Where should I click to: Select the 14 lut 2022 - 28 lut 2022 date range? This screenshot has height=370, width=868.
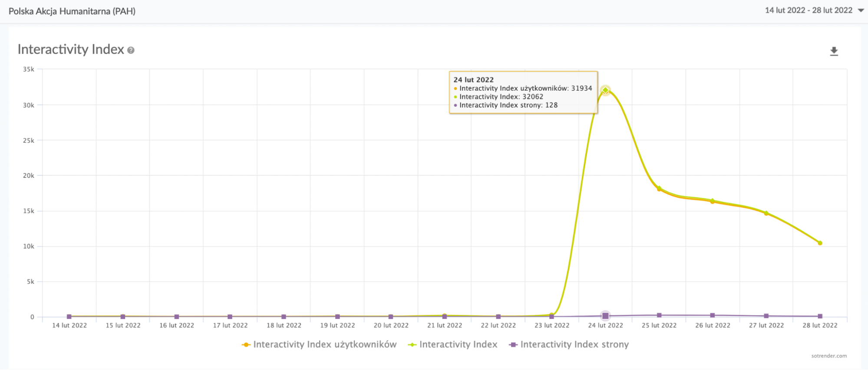click(809, 10)
